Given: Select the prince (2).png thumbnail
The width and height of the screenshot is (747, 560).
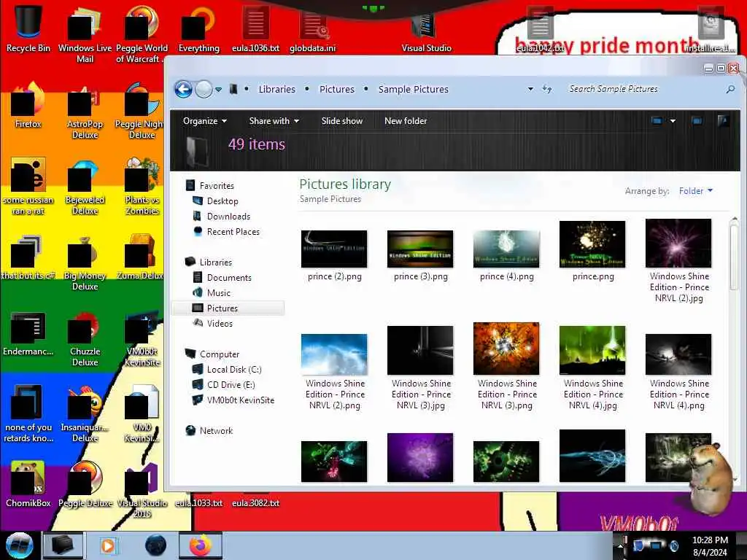Looking at the screenshot, I should pos(334,249).
